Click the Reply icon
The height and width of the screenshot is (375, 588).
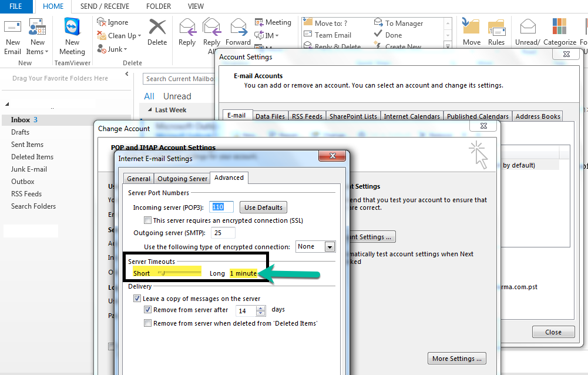[187, 28]
